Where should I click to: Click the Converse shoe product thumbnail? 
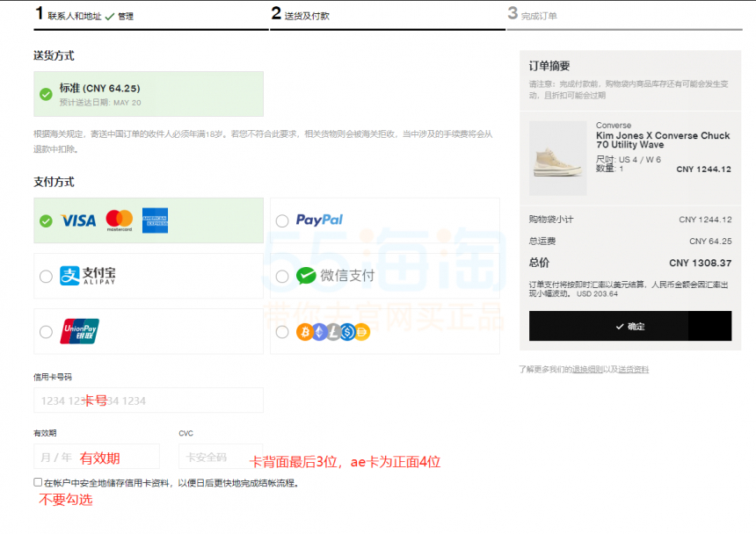click(558, 158)
